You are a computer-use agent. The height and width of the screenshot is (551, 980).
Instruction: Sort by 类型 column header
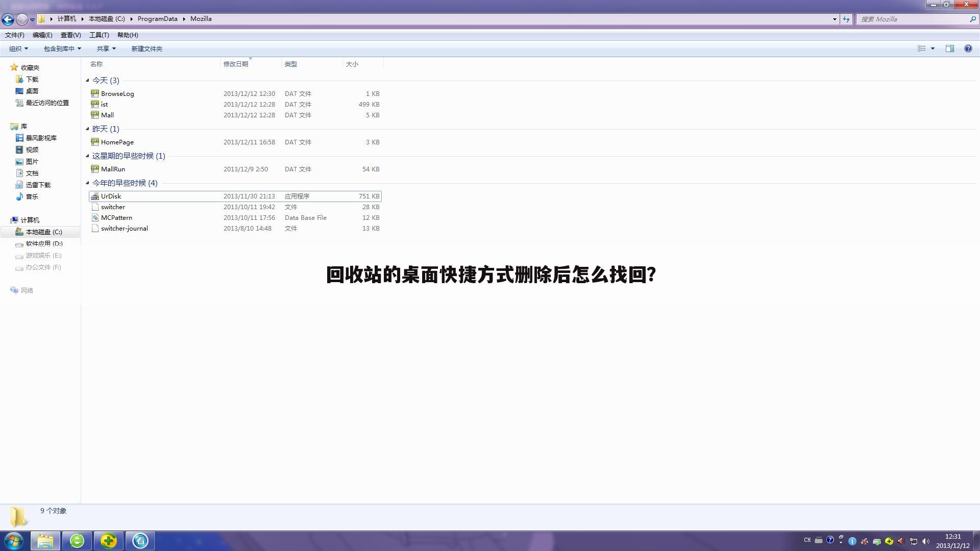tap(291, 64)
